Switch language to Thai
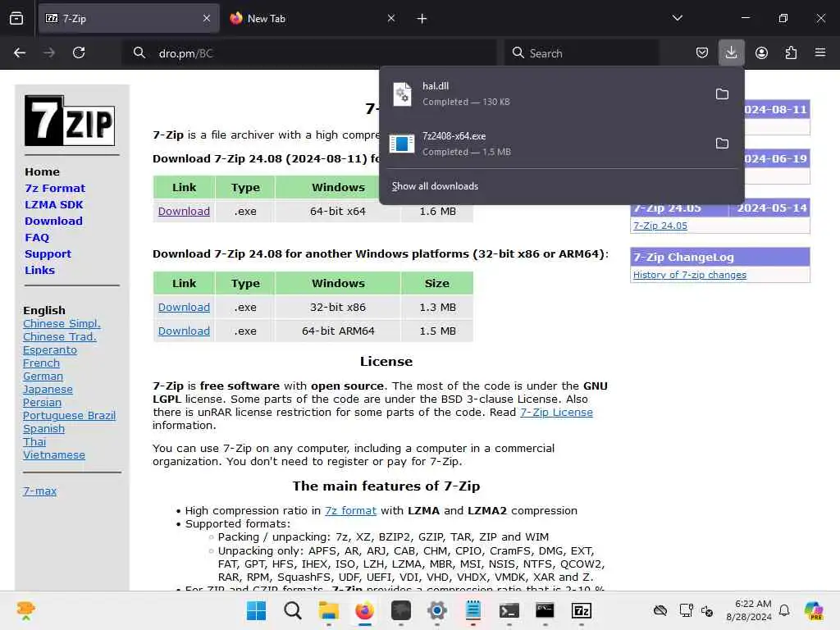The width and height of the screenshot is (840, 630). click(34, 441)
